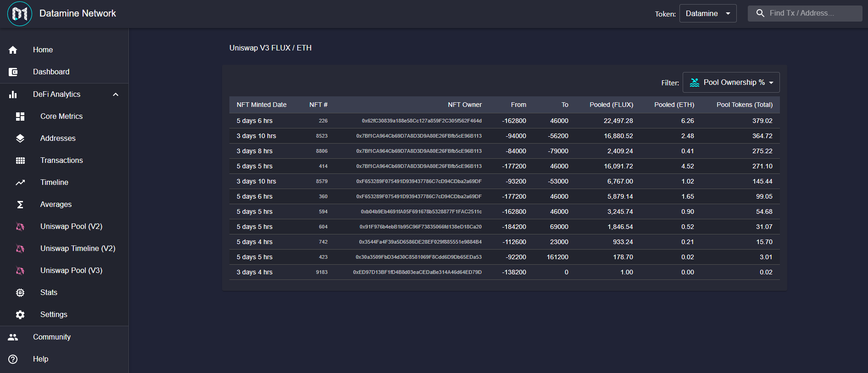
Task: Open the Dashboard menu item
Action: click(64, 72)
